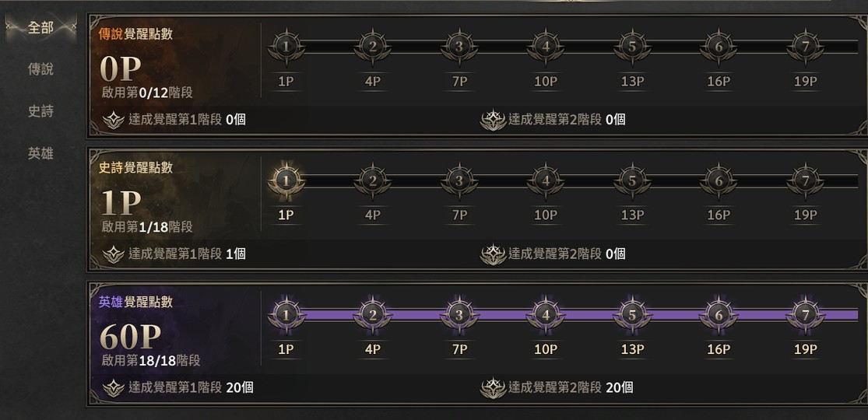Screen dimensions: 868x420
Task: Click the 10P label in 史詩 row
Action: pos(546,215)
